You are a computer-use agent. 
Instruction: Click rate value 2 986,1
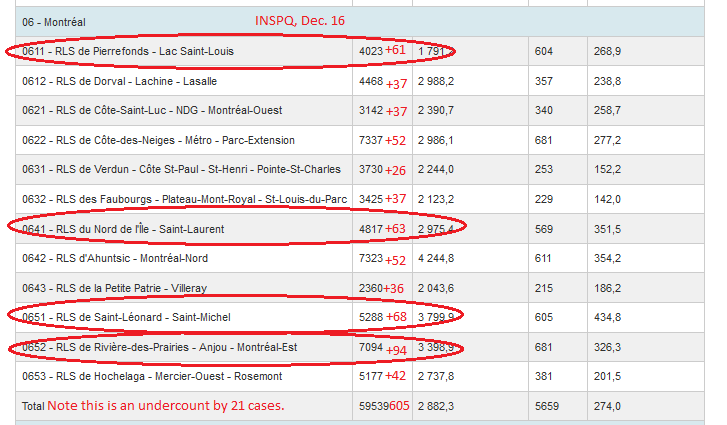pos(436,140)
